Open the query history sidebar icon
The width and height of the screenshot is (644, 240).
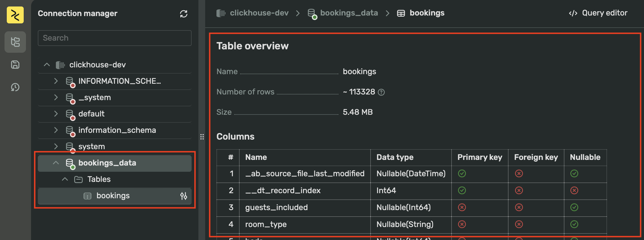click(x=15, y=87)
